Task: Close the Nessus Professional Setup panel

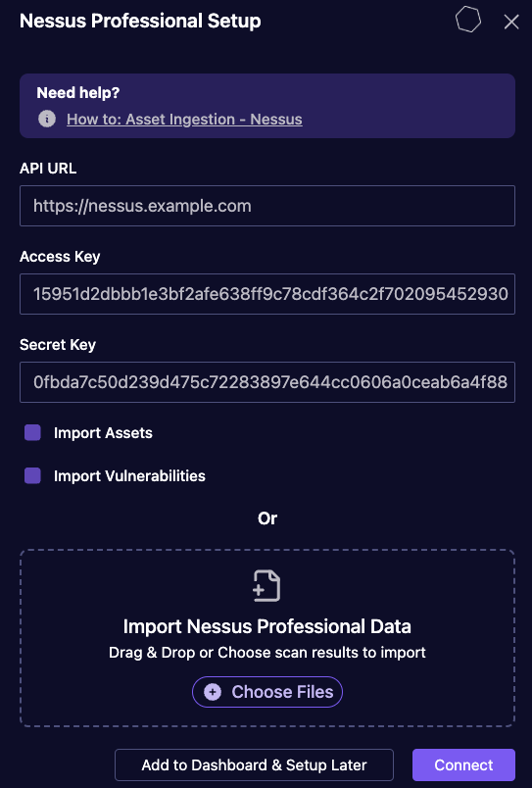Action: pyautogui.click(x=511, y=22)
